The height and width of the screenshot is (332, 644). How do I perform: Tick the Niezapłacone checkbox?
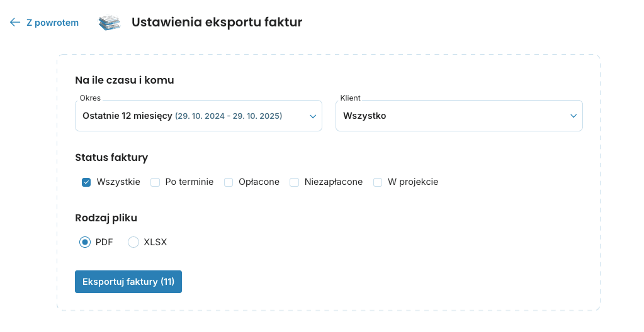(x=294, y=182)
